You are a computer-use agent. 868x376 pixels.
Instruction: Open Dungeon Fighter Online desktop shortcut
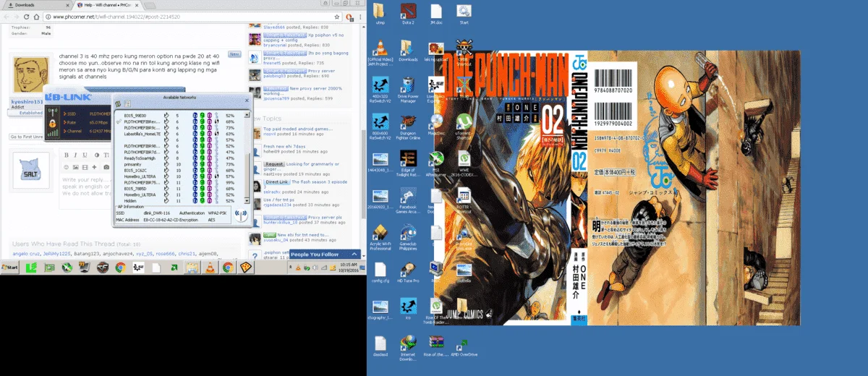[x=408, y=126]
